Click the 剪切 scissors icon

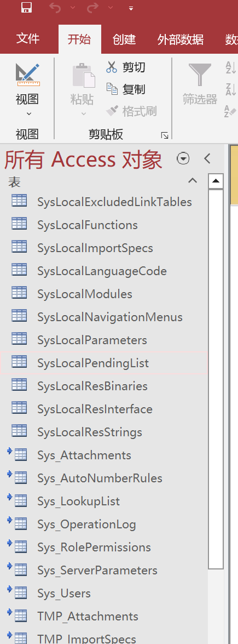pos(112,67)
